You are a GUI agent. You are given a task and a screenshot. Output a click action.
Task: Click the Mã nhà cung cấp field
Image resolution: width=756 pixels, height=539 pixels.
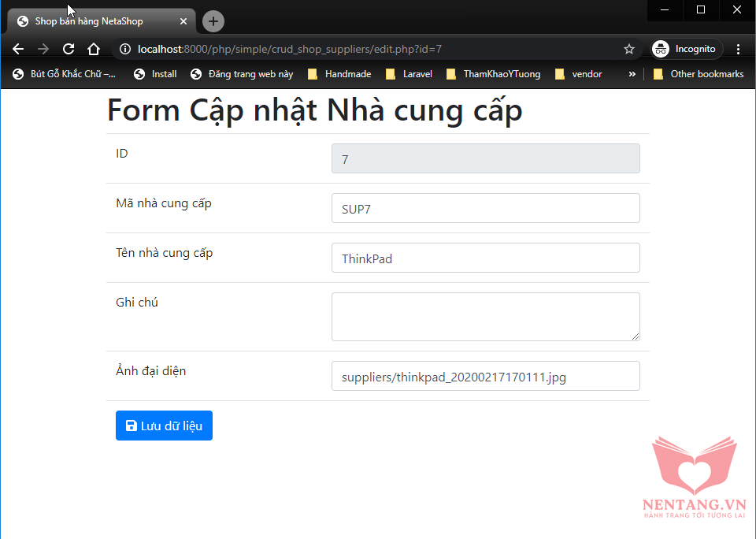coord(485,209)
